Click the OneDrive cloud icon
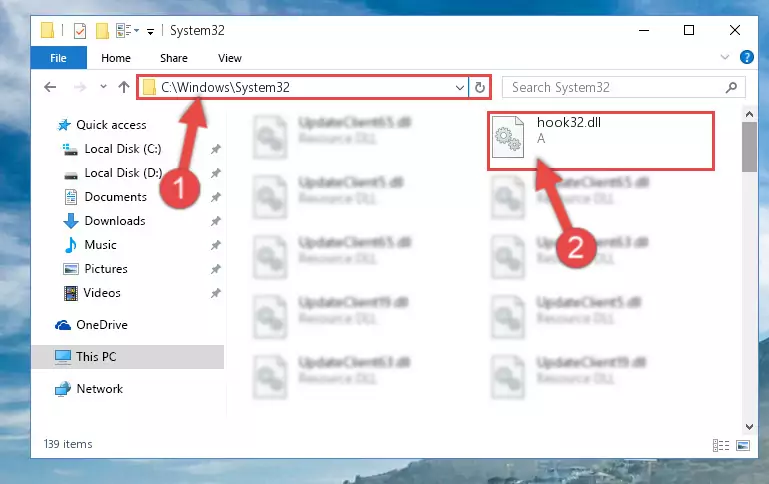 pyautogui.click(x=63, y=325)
